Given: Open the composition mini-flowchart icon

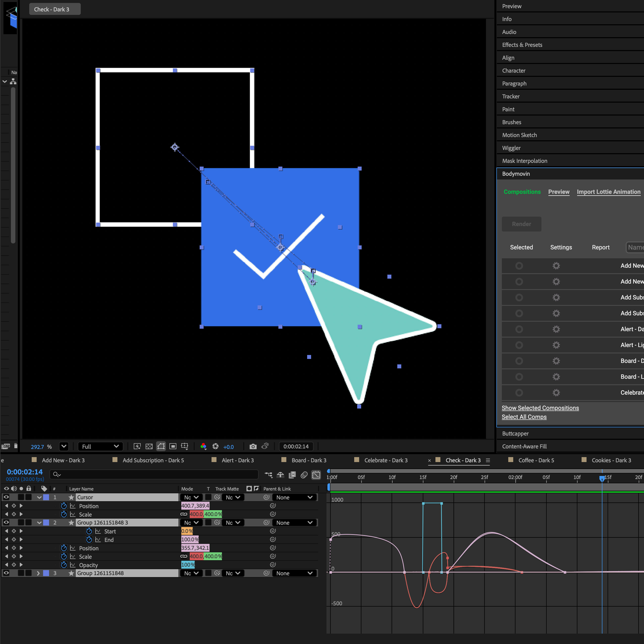Looking at the screenshot, I should coord(268,475).
